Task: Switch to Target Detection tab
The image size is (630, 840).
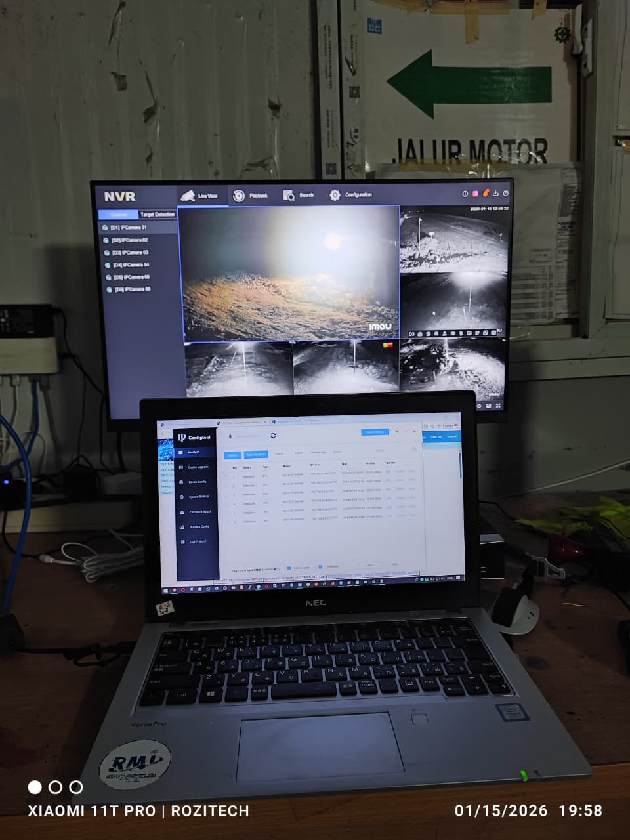Action: click(x=157, y=215)
